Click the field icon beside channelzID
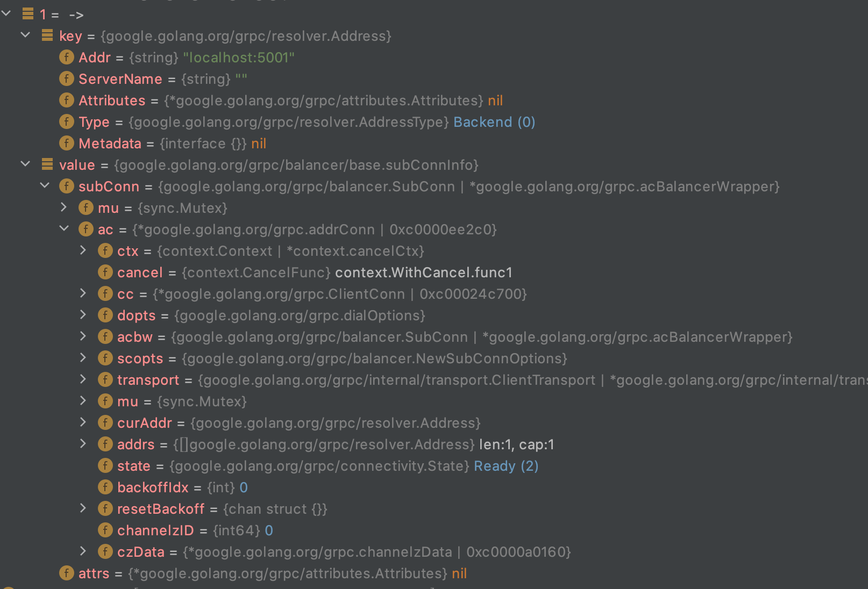The image size is (868, 589). click(x=105, y=530)
